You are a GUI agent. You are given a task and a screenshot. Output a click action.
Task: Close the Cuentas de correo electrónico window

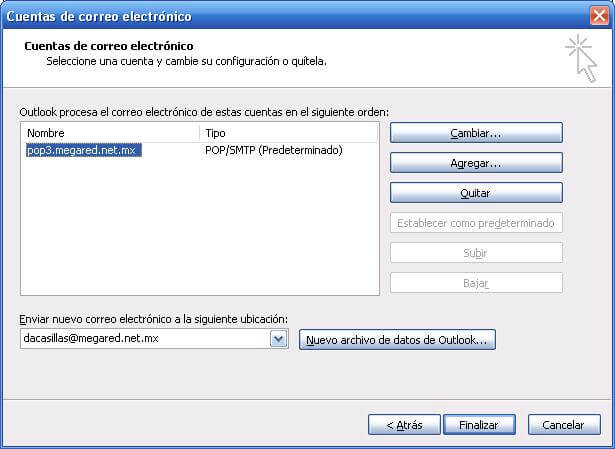click(x=599, y=16)
